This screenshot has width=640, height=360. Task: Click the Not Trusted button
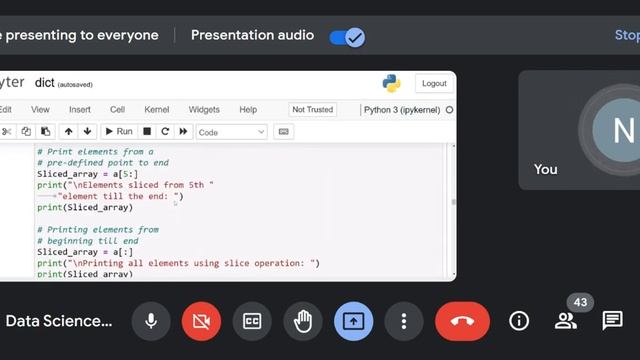[313, 109]
